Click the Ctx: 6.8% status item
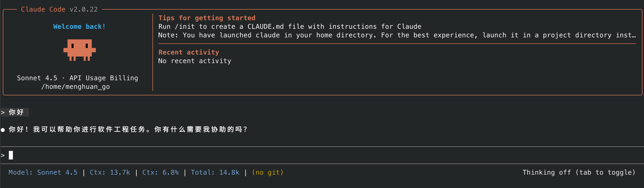 click(161, 172)
